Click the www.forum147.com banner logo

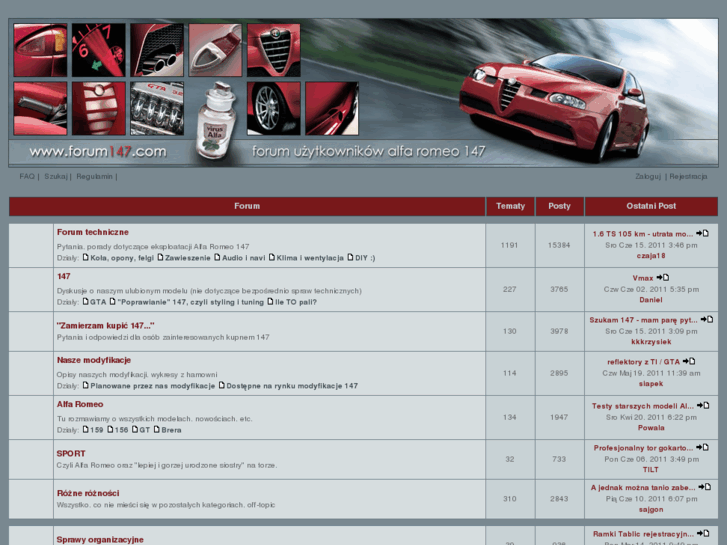tap(97, 152)
